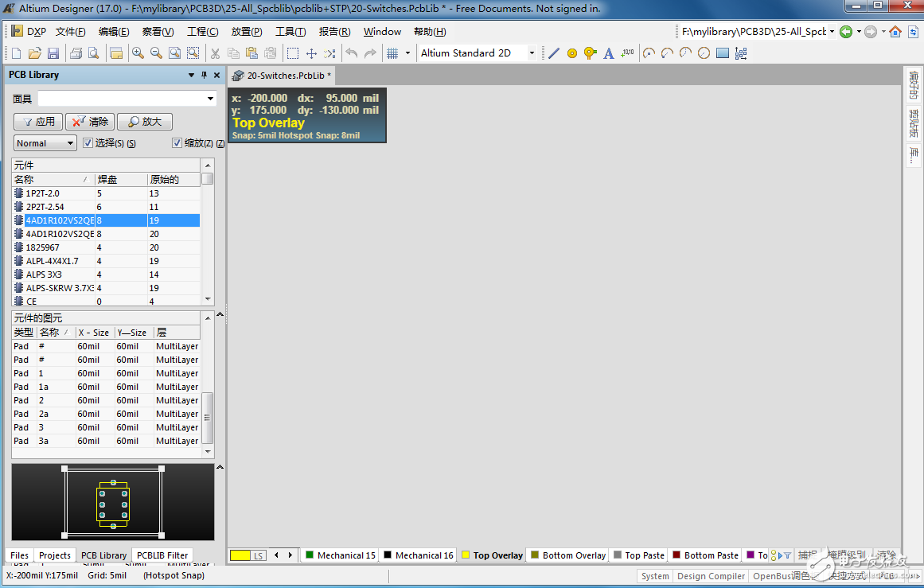This screenshot has width=924, height=588.
Task: Click the Open file folder icon
Action: coord(35,53)
